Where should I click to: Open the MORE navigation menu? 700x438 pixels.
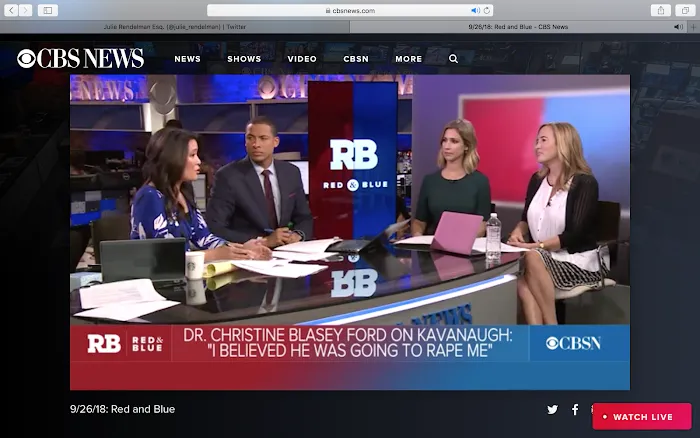[408, 59]
